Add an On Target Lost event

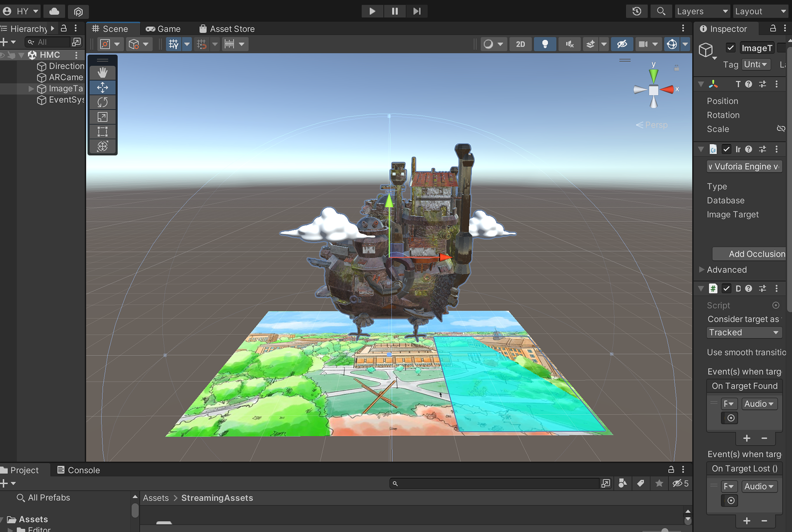click(747, 521)
